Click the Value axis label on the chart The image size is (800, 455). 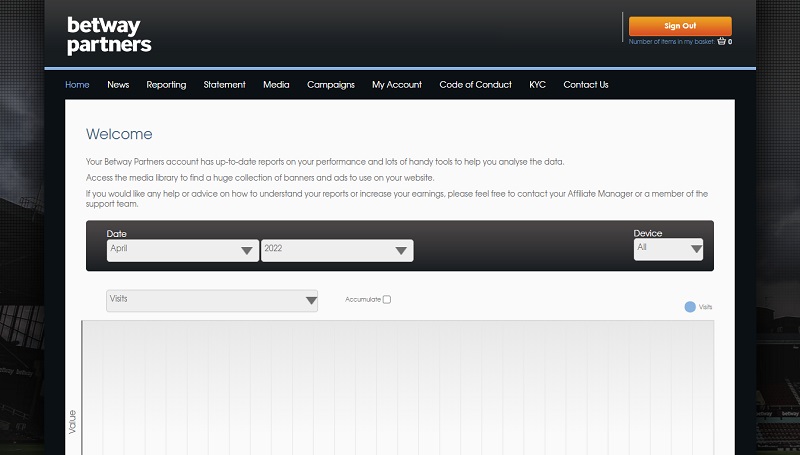[72, 422]
